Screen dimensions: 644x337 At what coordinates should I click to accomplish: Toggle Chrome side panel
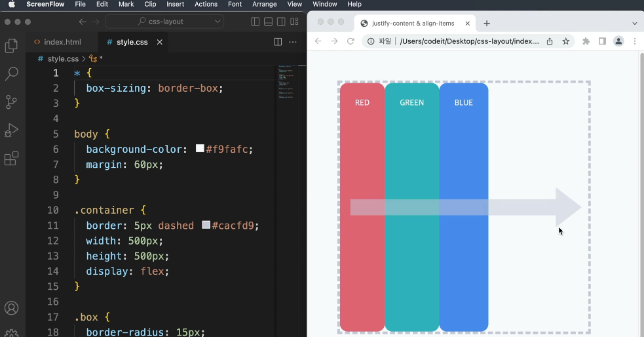(602, 41)
